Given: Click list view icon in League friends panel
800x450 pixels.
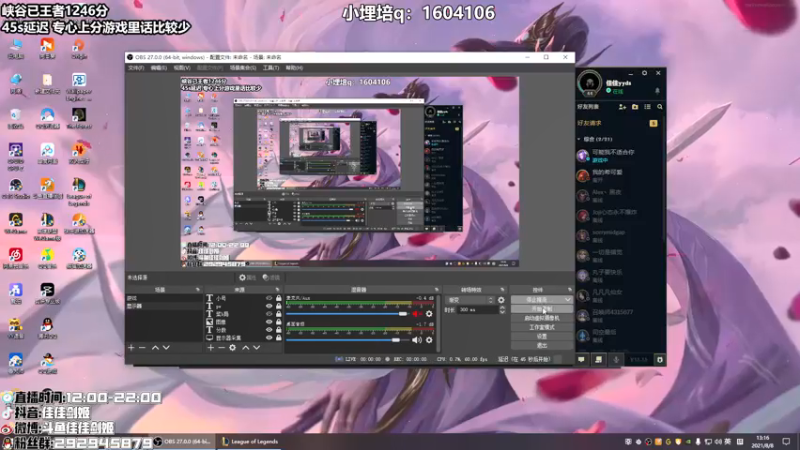Looking at the screenshot, I should point(647,107).
